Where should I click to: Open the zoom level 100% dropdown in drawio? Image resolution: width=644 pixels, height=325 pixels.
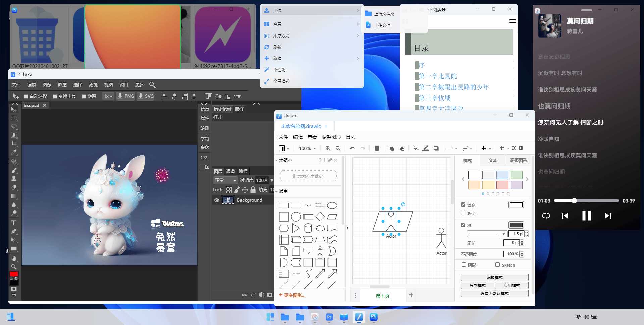[306, 148]
